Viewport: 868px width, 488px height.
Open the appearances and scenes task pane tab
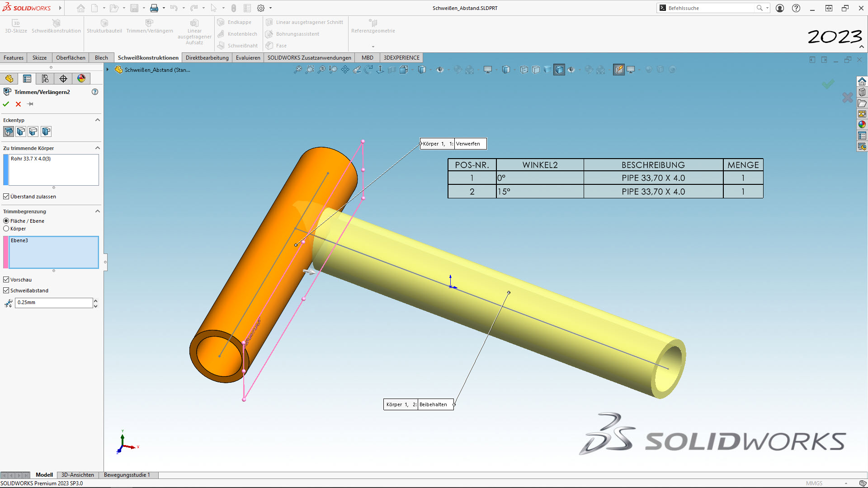pyautogui.click(x=862, y=124)
